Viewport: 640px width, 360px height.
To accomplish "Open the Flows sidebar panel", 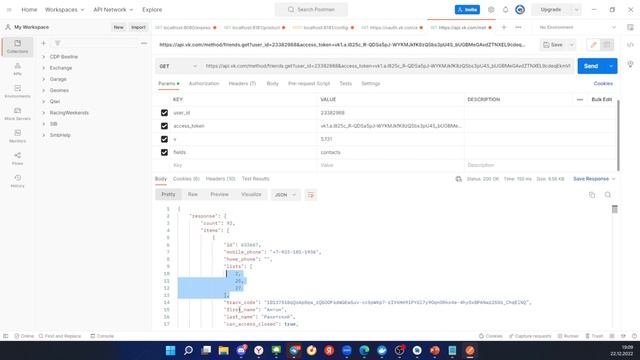I will (17, 159).
